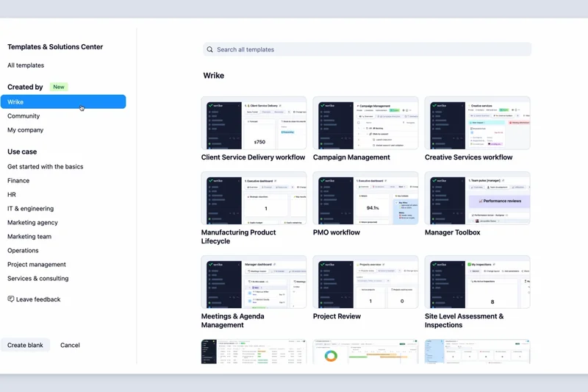This screenshot has height=392, width=588.
Task: Click the search magnifier icon
Action: tap(210, 50)
